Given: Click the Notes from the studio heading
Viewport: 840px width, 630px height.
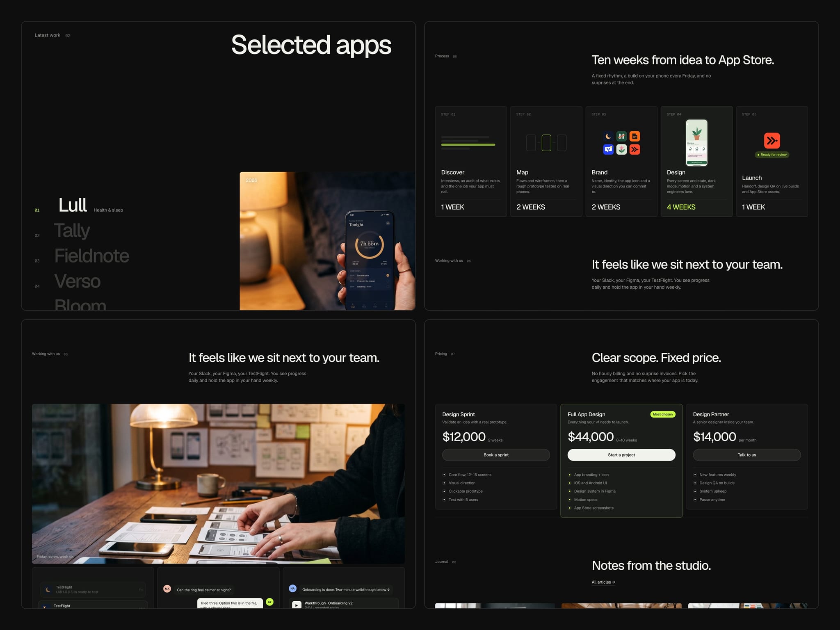Looking at the screenshot, I should coord(651,566).
